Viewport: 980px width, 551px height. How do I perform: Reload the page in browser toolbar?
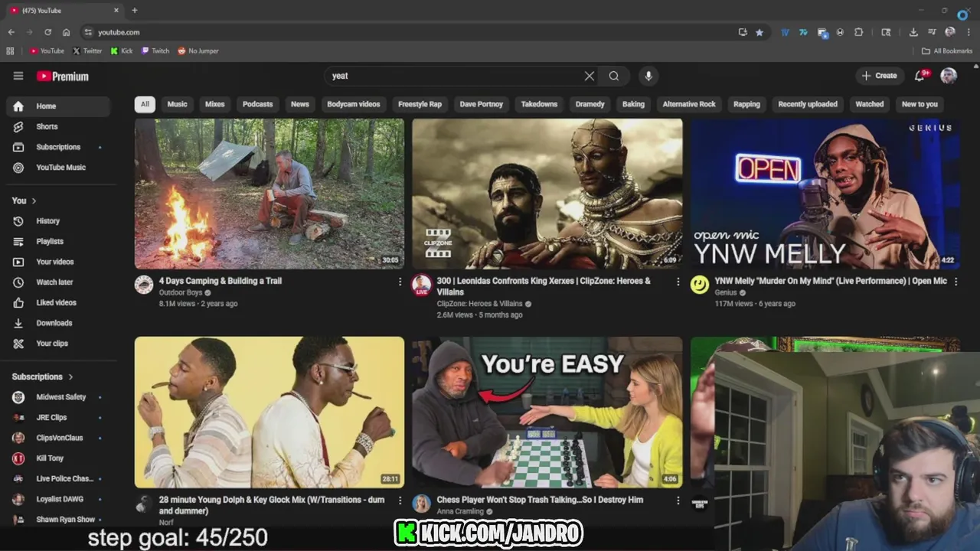(x=47, y=32)
